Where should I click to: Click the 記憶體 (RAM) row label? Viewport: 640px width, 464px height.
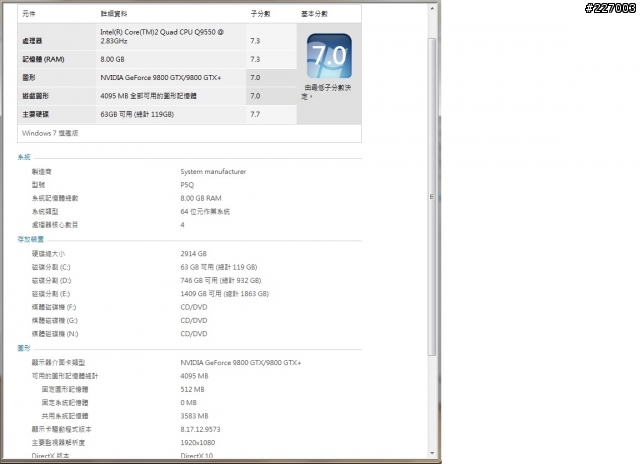43,59
